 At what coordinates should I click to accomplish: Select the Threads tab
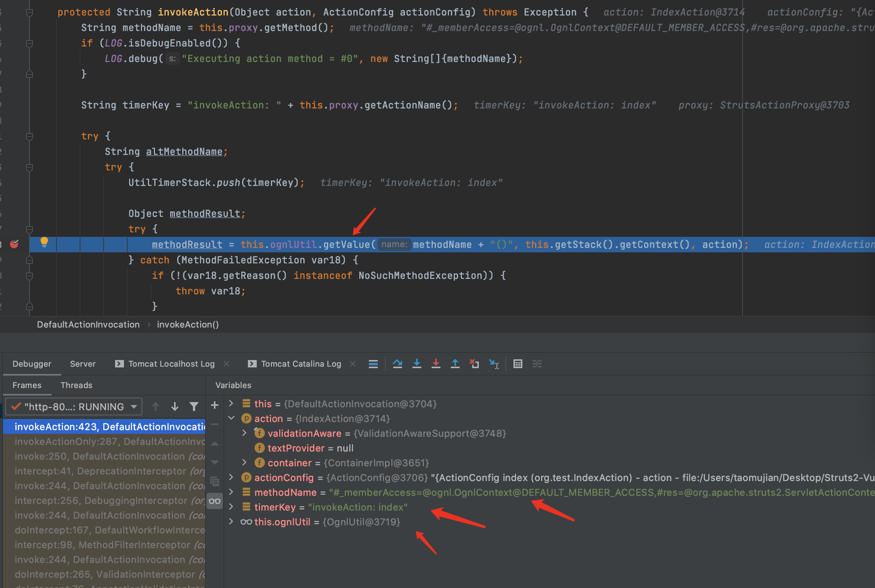(x=76, y=385)
